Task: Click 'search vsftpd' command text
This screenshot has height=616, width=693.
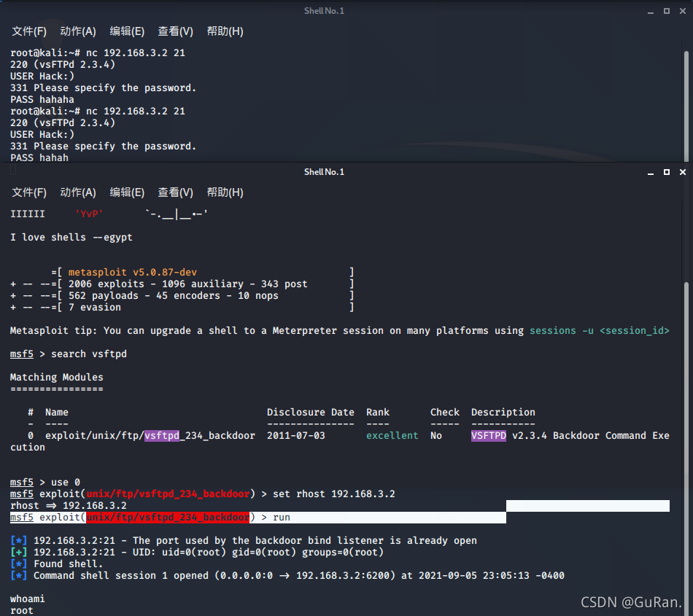Action: [x=89, y=354]
